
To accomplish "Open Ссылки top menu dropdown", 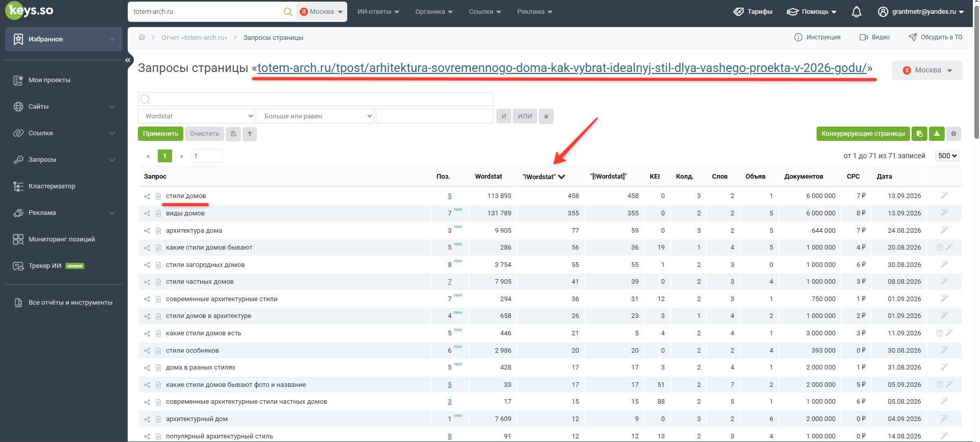I will pos(485,12).
